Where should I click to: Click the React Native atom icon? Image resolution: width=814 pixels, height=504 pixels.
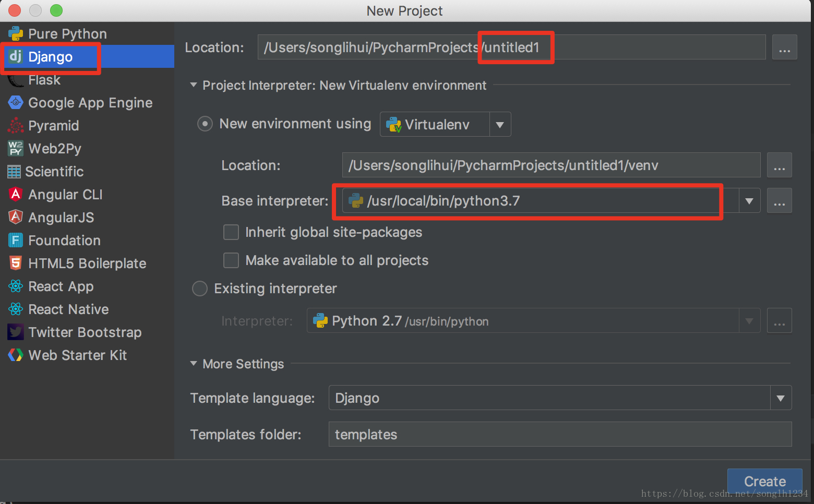(16, 309)
